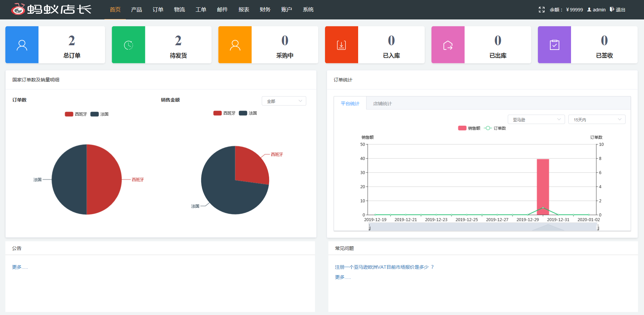Click the purple signed clipboard icon
Image resolution: width=644 pixels, height=315 pixels.
click(x=554, y=45)
